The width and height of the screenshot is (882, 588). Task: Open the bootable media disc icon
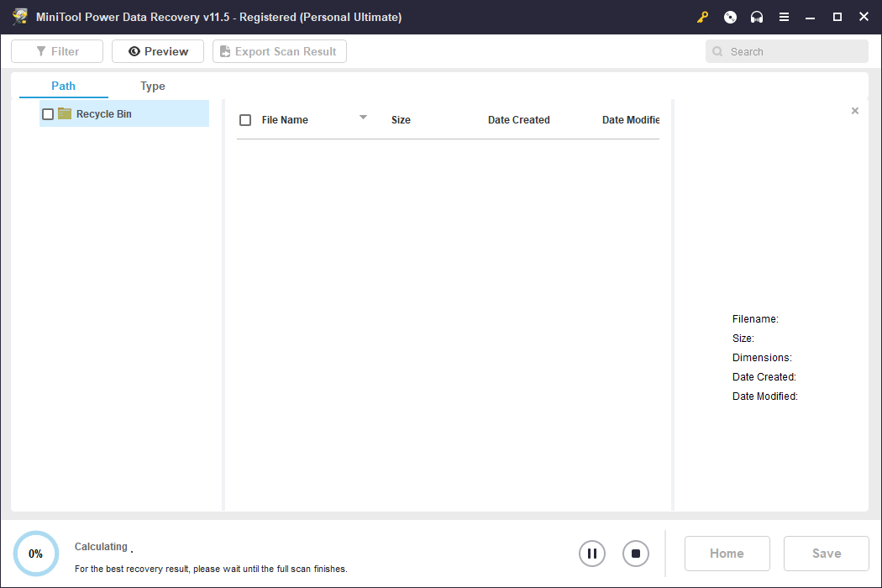(x=730, y=18)
